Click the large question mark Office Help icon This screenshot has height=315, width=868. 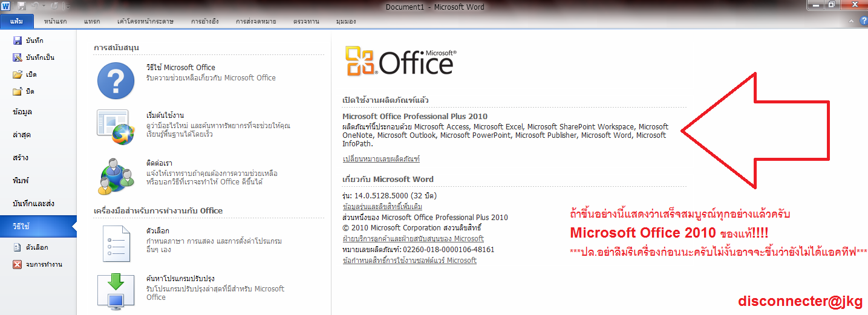(115, 80)
